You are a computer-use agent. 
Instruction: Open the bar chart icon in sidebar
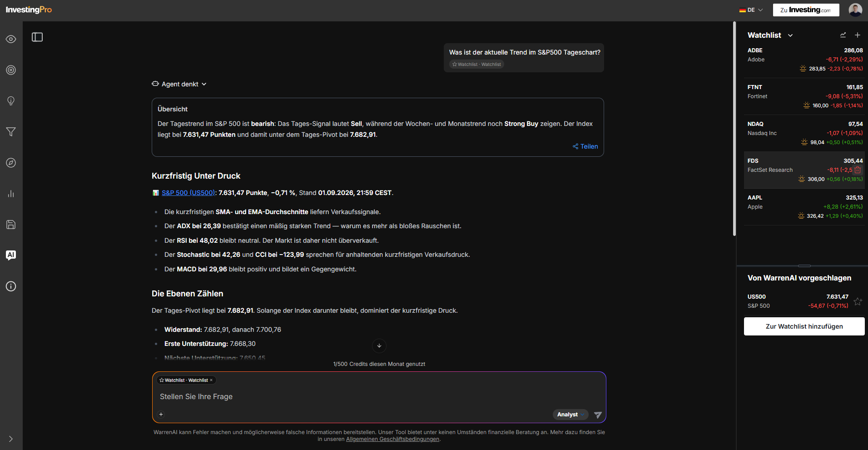11,194
